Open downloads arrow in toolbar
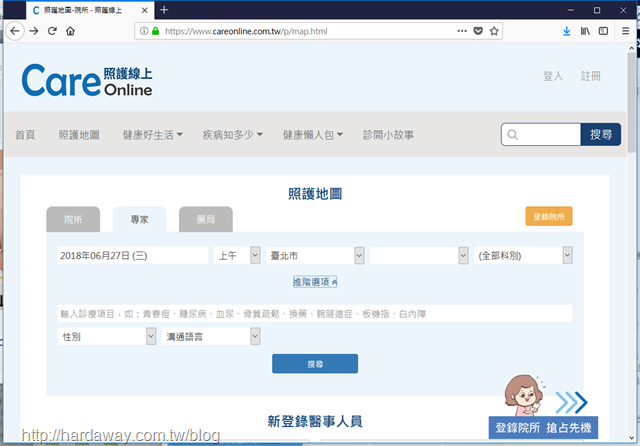640x446 pixels. pyautogui.click(x=567, y=31)
